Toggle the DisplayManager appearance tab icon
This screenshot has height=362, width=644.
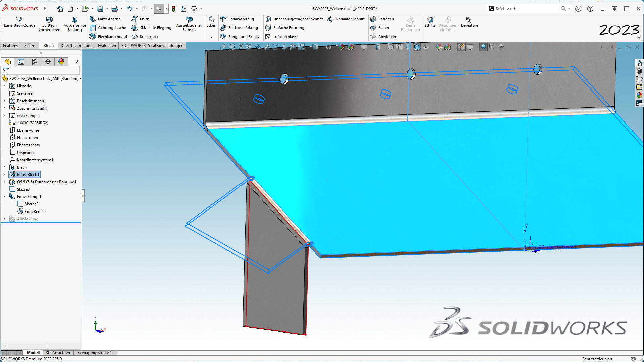[61, 62]
